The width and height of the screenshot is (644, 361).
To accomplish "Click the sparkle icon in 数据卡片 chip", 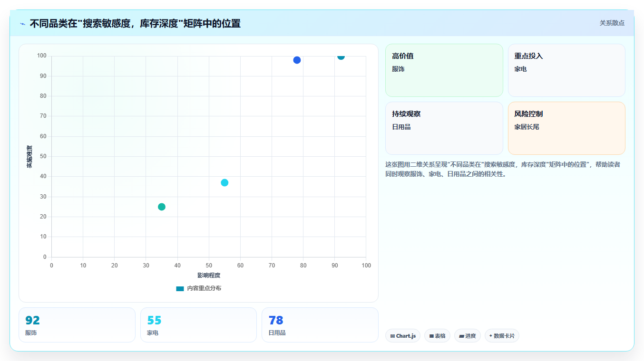I will (491, 335).
